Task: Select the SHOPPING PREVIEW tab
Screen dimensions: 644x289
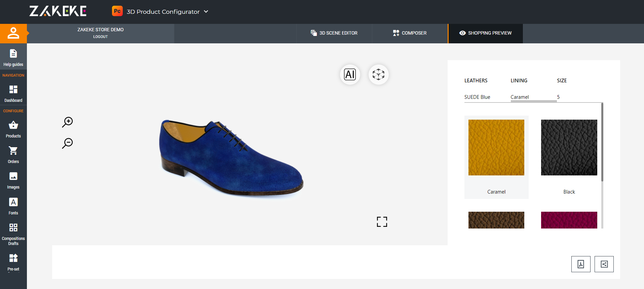Action: click(x=485, y=33)
